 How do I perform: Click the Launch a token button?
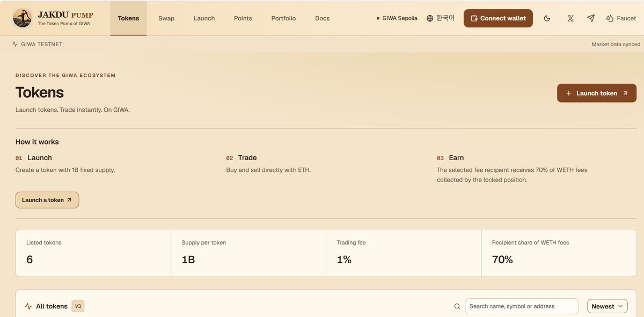click(47, 200)
